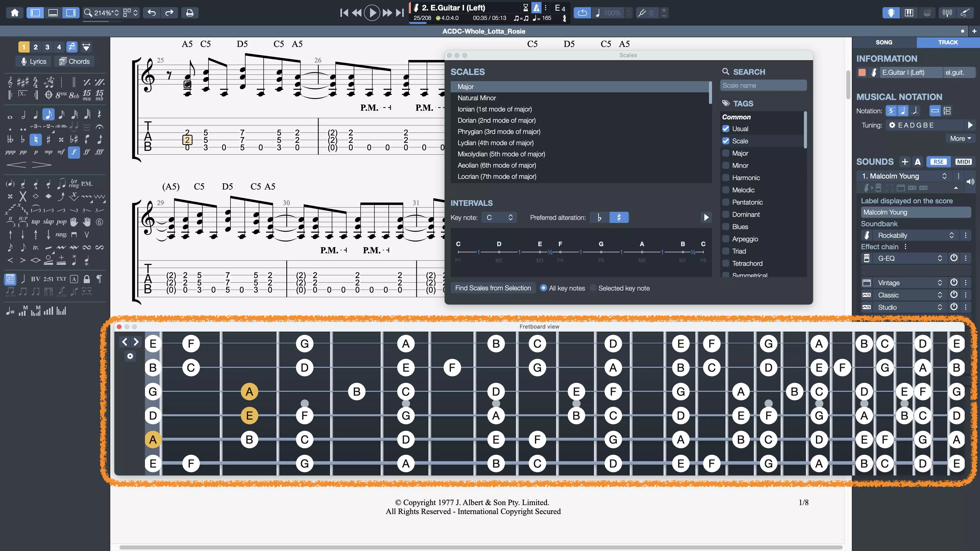Switch sound engine to MIDI

point(963,162)
